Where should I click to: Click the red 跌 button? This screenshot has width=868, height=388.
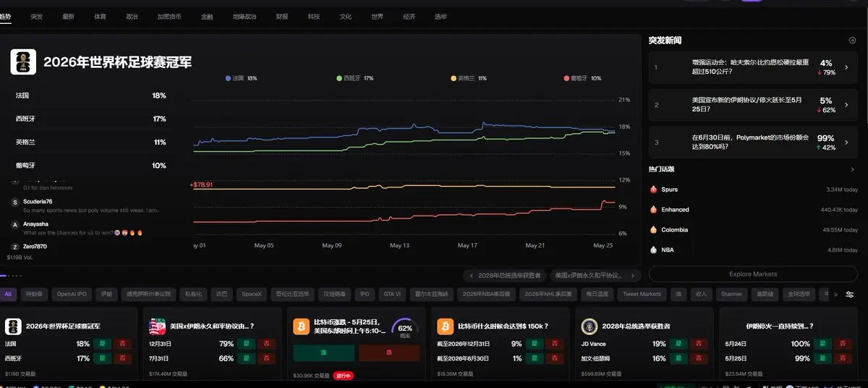tap(389, 353)
